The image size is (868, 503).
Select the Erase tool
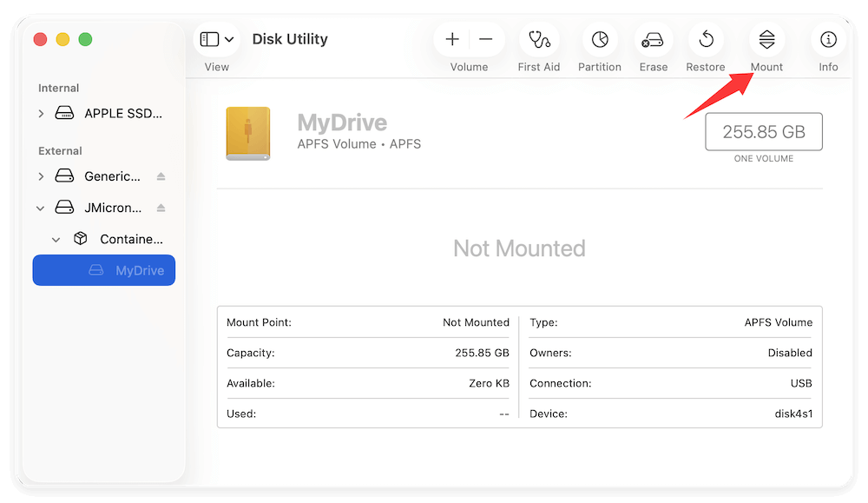[653, 39]
